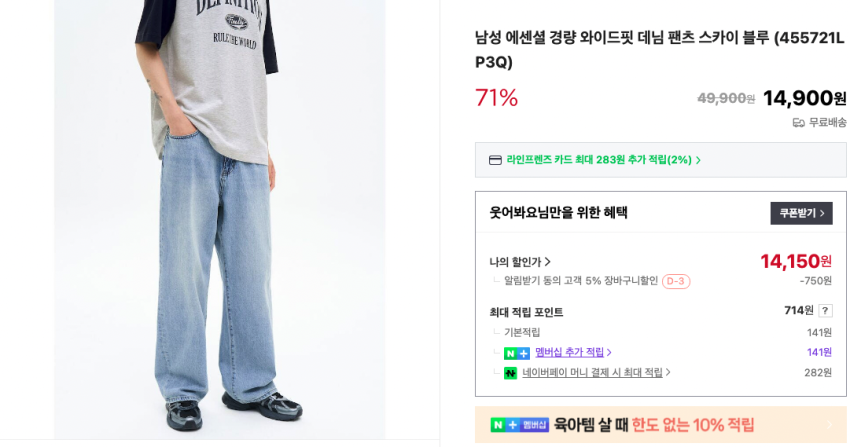850x447 pixels.
Task: Expand the 나의 할인가 chevron
Action: tap(548, 262)
